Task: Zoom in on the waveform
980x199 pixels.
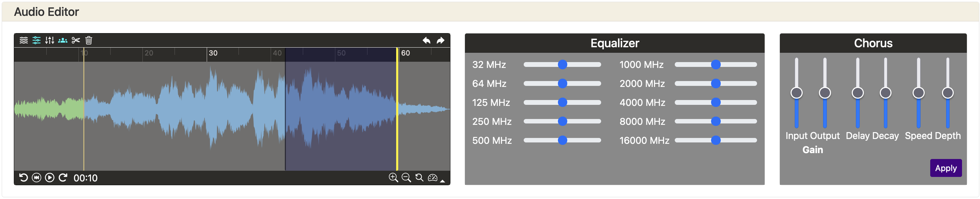Action: point(393,178)
